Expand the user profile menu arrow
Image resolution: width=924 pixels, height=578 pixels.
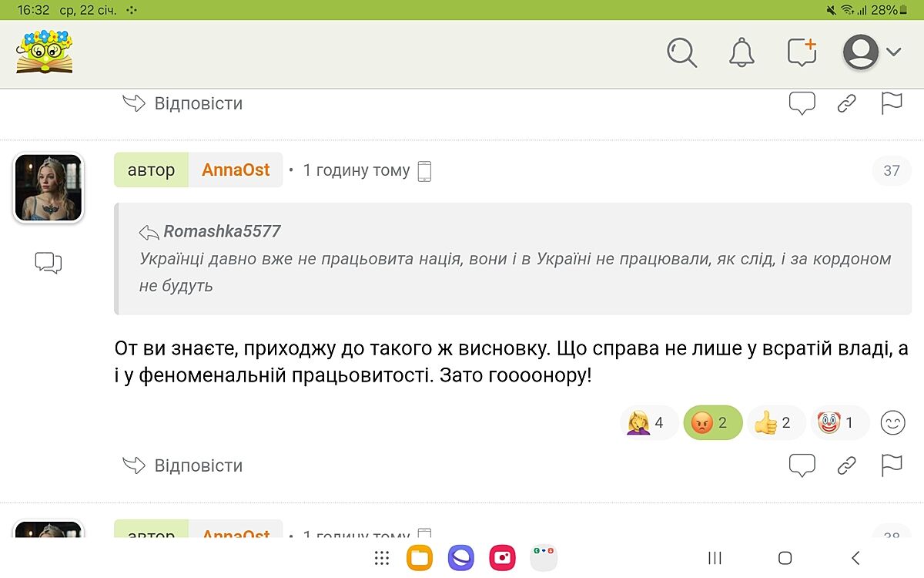coord(893,52)
